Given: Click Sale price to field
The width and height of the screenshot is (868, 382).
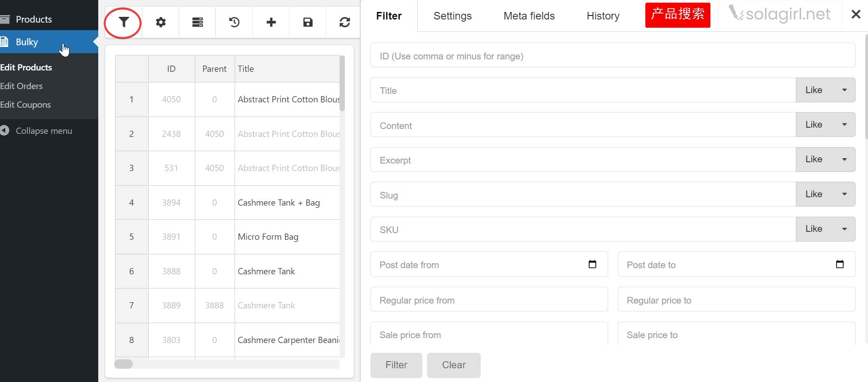Looking at the screenshot, I should tap(737, 334).
